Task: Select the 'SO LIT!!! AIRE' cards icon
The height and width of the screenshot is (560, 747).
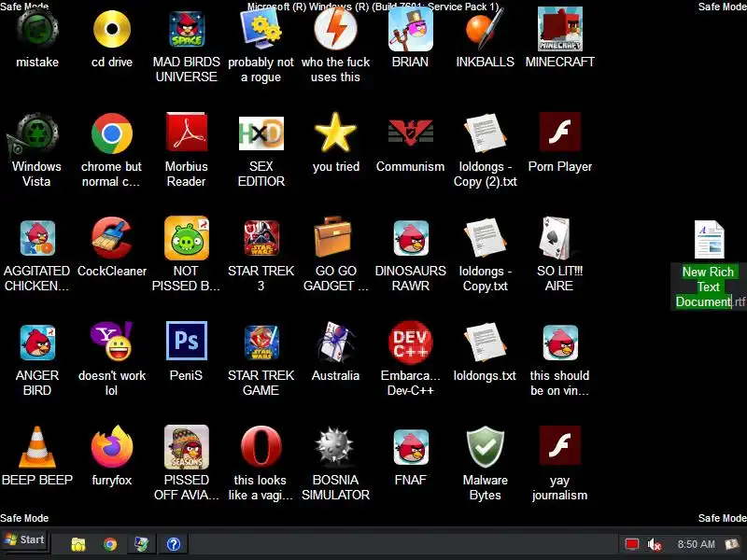Action: [x=557, y=238]
